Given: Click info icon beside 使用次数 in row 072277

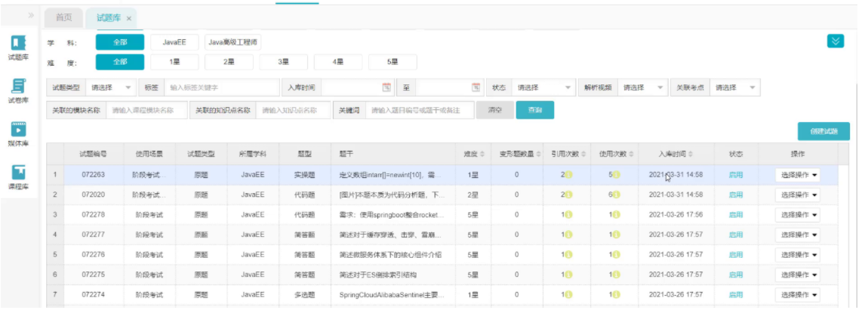Looking at the screenshot, I should [616, 235].
